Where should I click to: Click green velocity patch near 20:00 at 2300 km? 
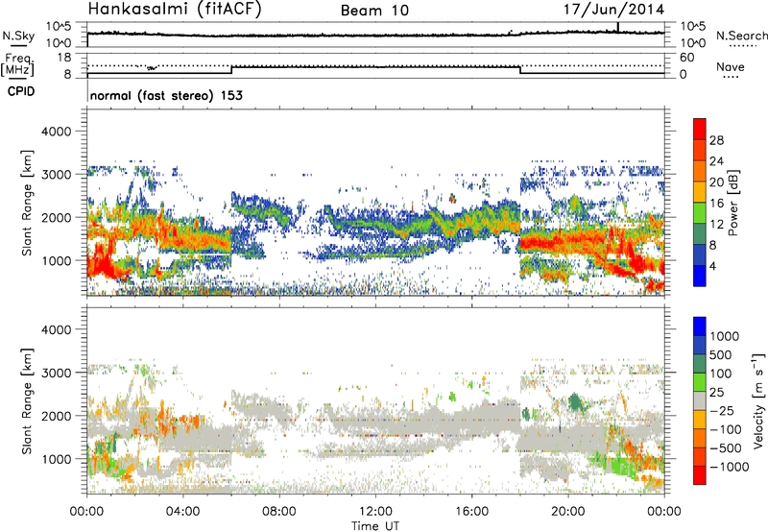(x=576, y=402)
